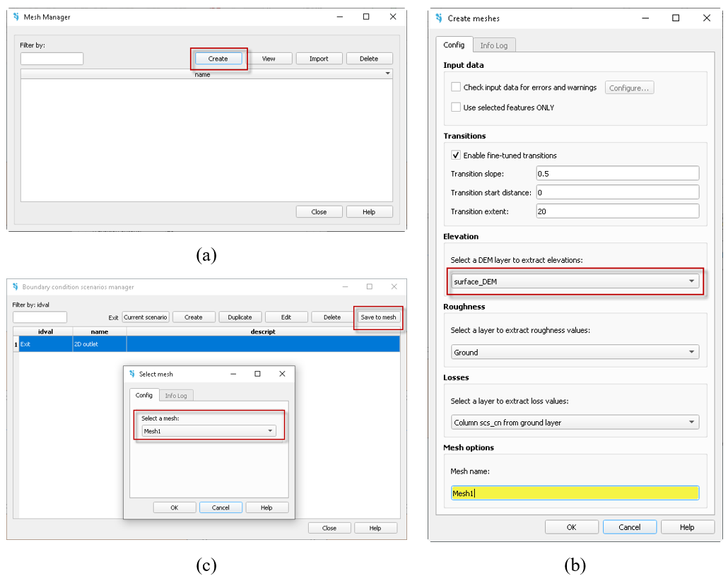Minimize the Mesh Manager window
The height and width of the screenshot is (576, 728).
pos(339,17)
